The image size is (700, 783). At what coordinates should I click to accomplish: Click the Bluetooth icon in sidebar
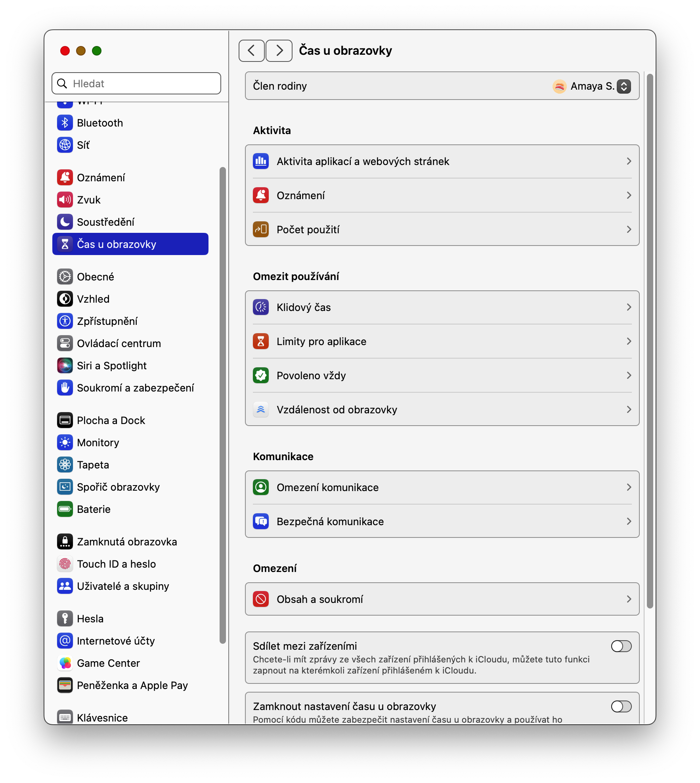[x=65, y=123]
